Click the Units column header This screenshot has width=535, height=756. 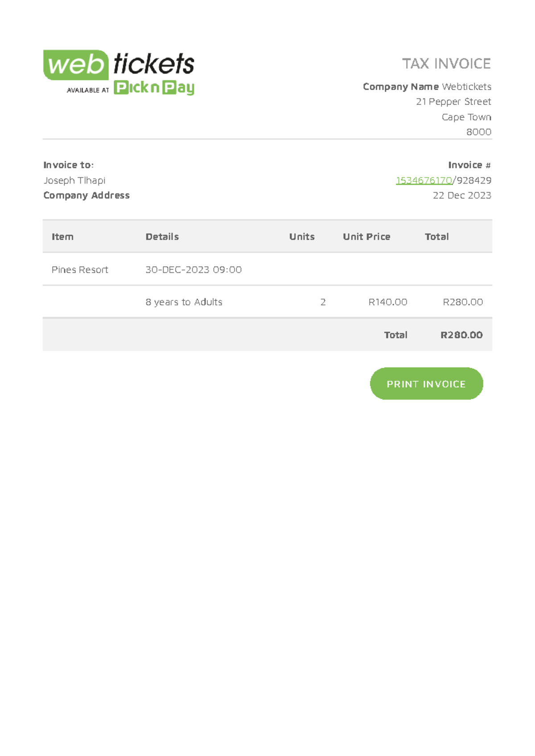tap(301, 237)
